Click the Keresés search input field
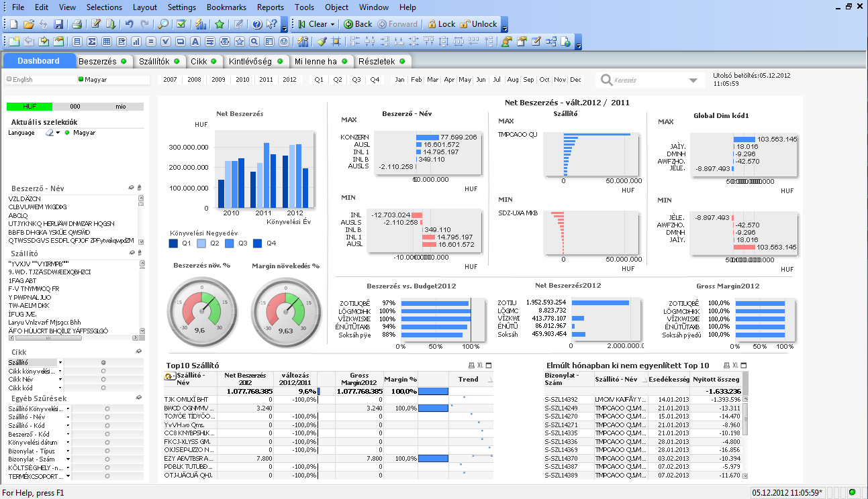The height and width of the screenshot is (499, 868). (x=648, y=80)
